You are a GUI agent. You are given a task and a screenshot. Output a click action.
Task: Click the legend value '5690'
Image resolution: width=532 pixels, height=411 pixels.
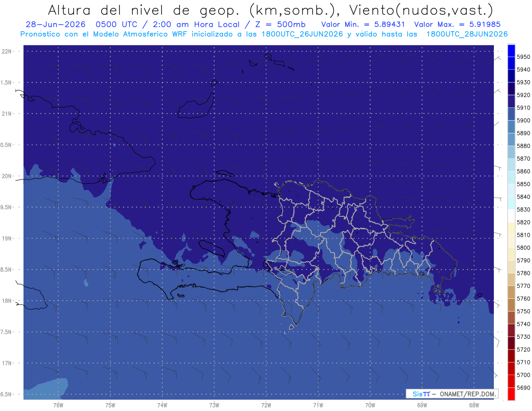524,388
